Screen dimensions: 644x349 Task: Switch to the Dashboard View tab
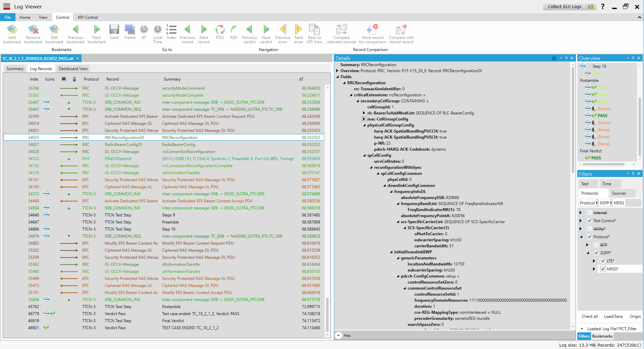click(x=73, y=68)
